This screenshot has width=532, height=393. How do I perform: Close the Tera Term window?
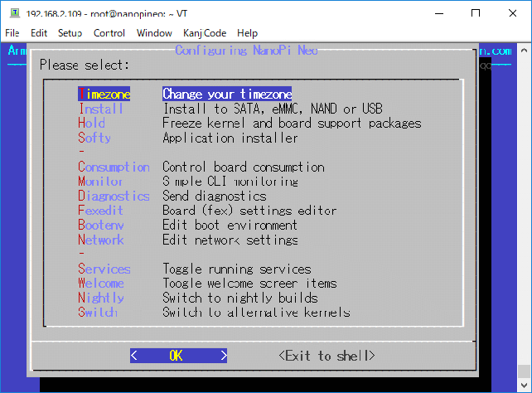click(x=513, y=13)
